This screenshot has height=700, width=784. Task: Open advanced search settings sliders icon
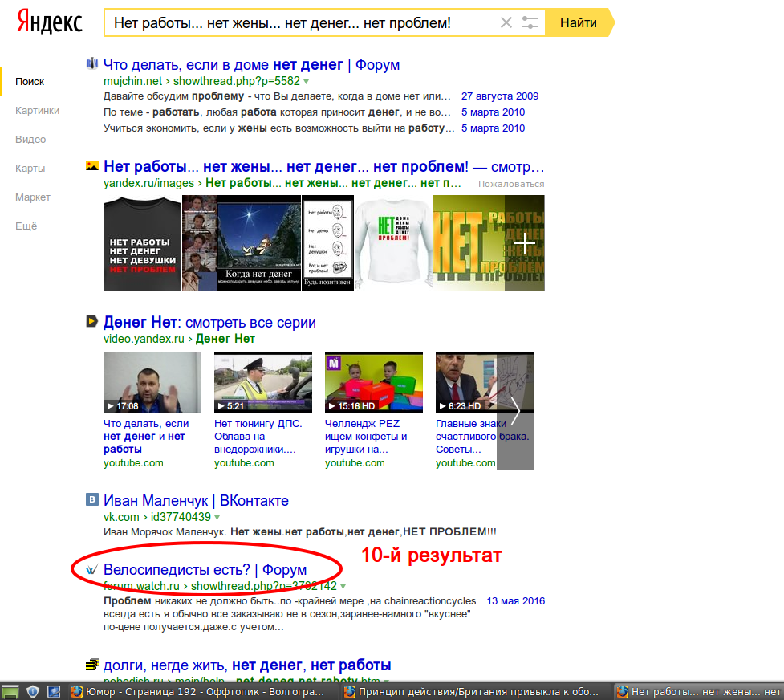click(x=530, y=22)
